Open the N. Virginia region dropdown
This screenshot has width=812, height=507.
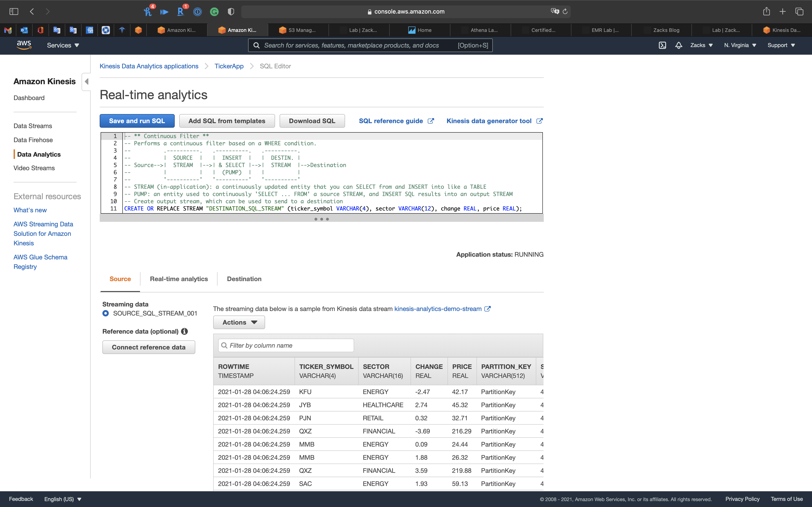click(740, 45)
